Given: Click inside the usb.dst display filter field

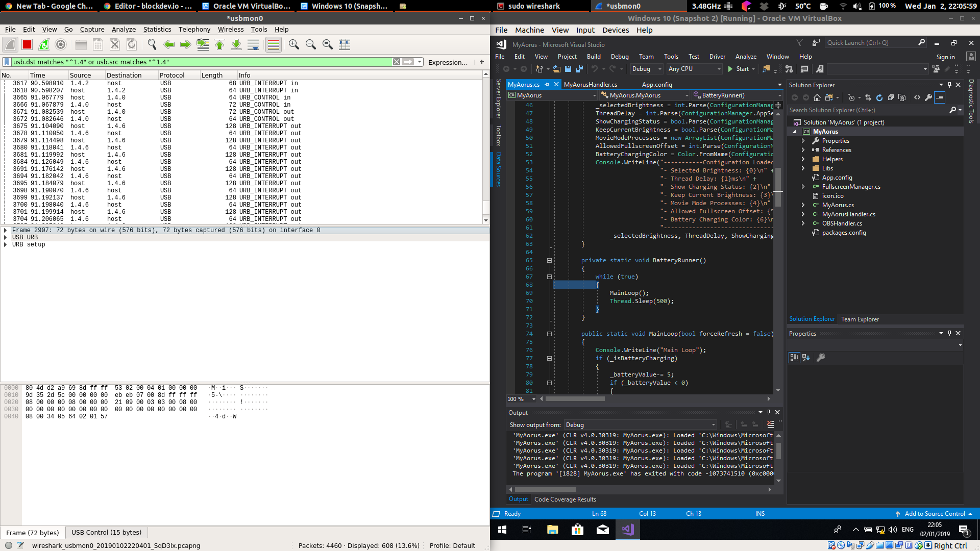Looking at the screenshot, I should [153, 61].
